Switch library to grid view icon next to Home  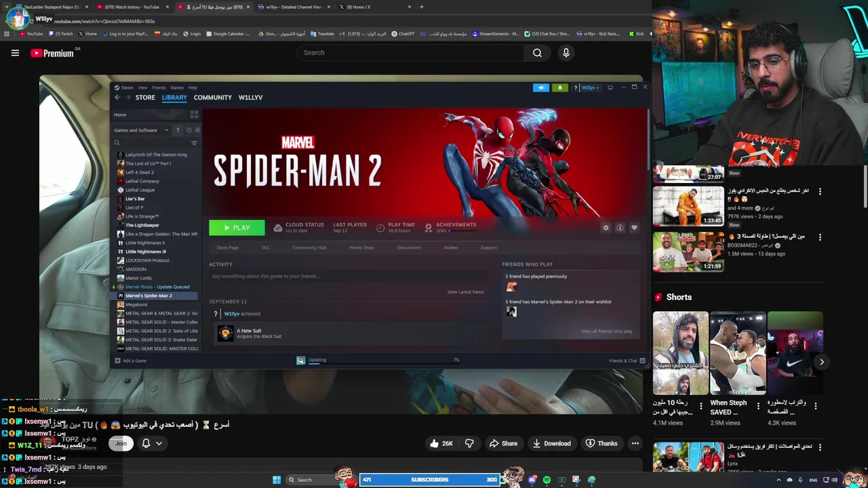[x=194, y=115]
